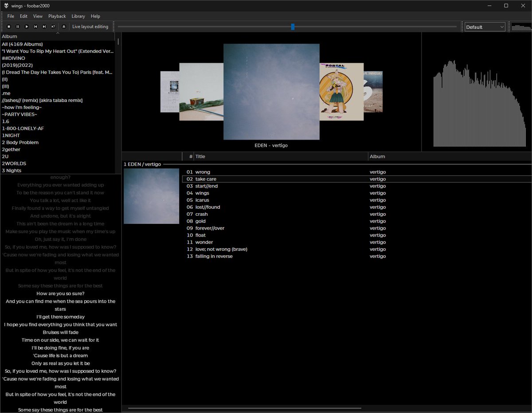Screen dimensions: 532x413
Task: Open the Library menu
Action: [x=78, y=16]
